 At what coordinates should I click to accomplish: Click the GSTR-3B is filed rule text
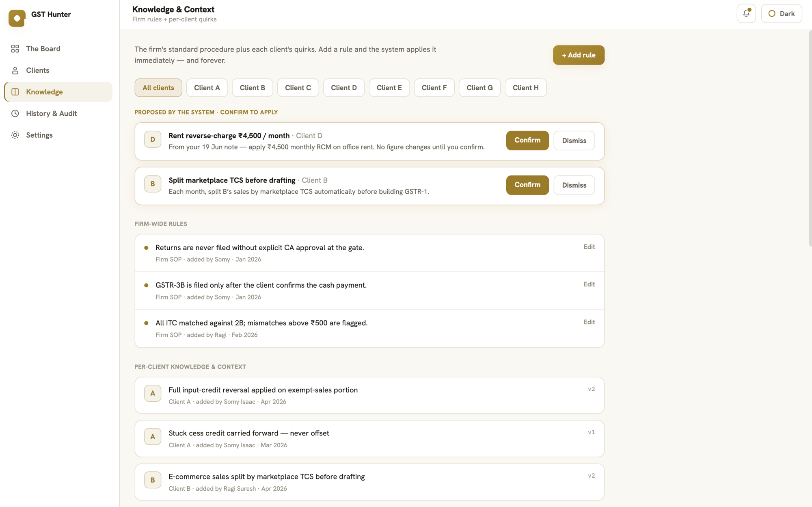[x=261, y=285]
